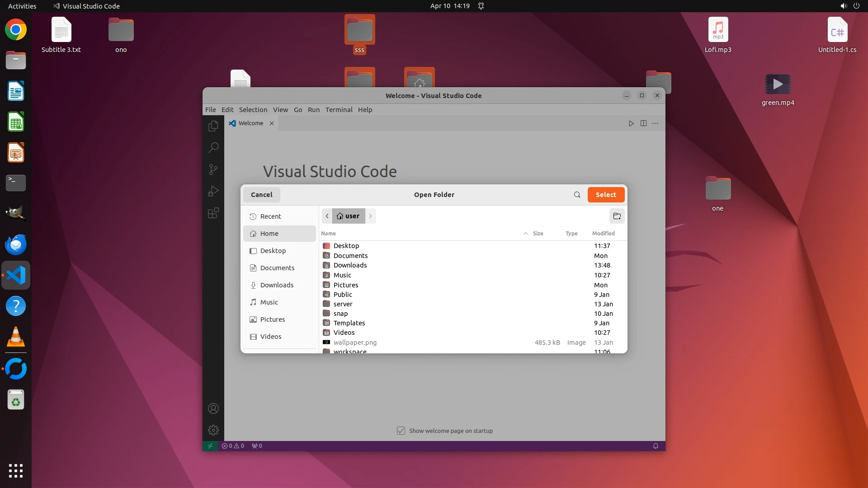The image size is (868, 488).
Task: Click the create new folder icon
Action: [617, 216]
